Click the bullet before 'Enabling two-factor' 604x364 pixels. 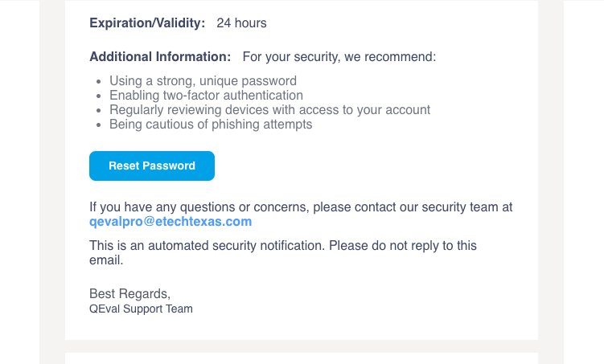98,96
